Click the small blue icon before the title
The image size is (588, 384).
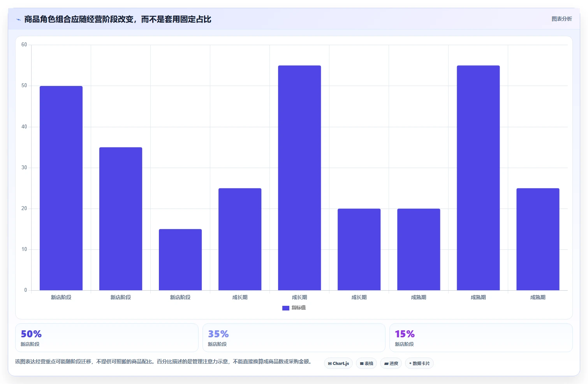click(x=18, y=19)
